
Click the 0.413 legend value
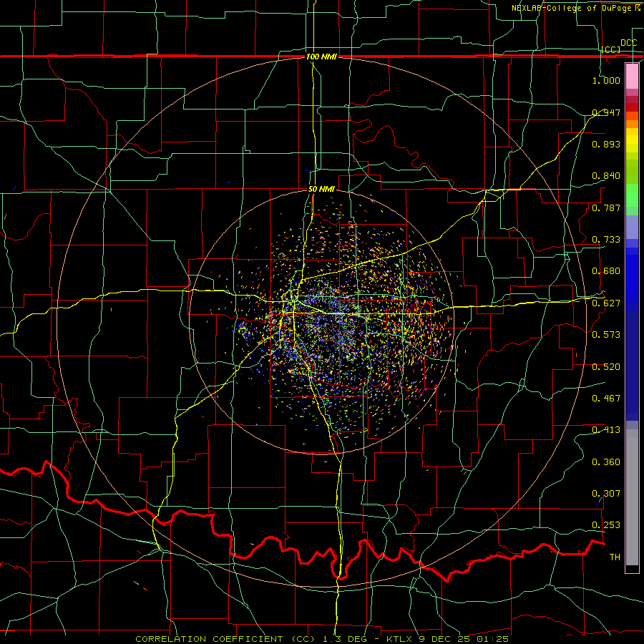(x=606, y=430)
